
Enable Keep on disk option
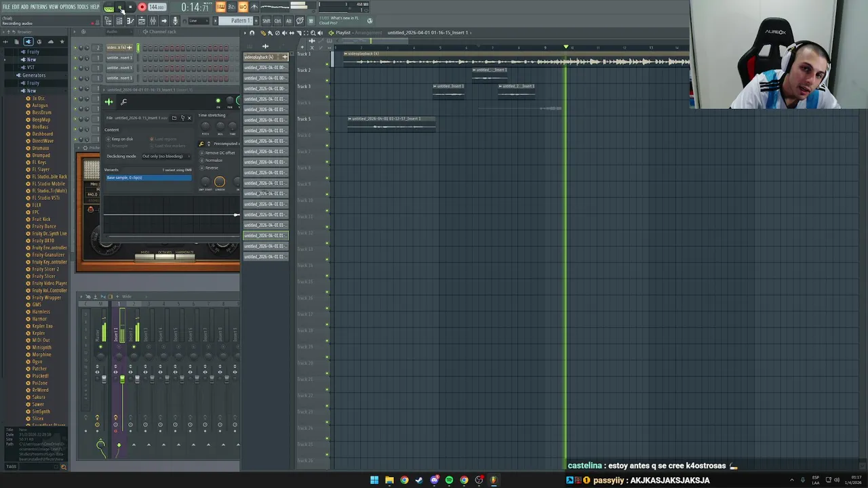click(120, 139)
